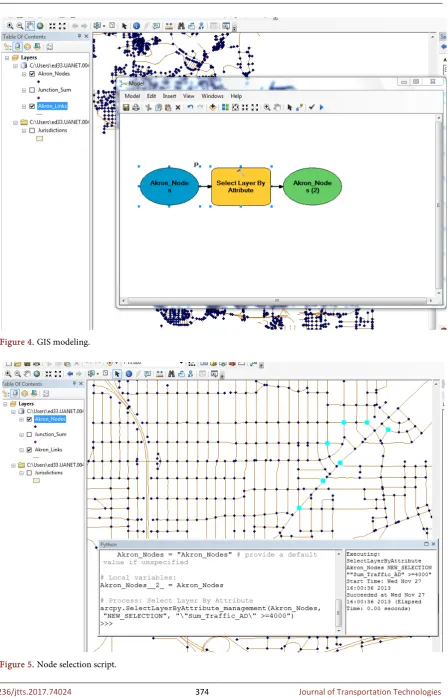The width and height of the screenshot is (448, 698).
Task: Click the Python >>> prompt line
Action: 107,624
